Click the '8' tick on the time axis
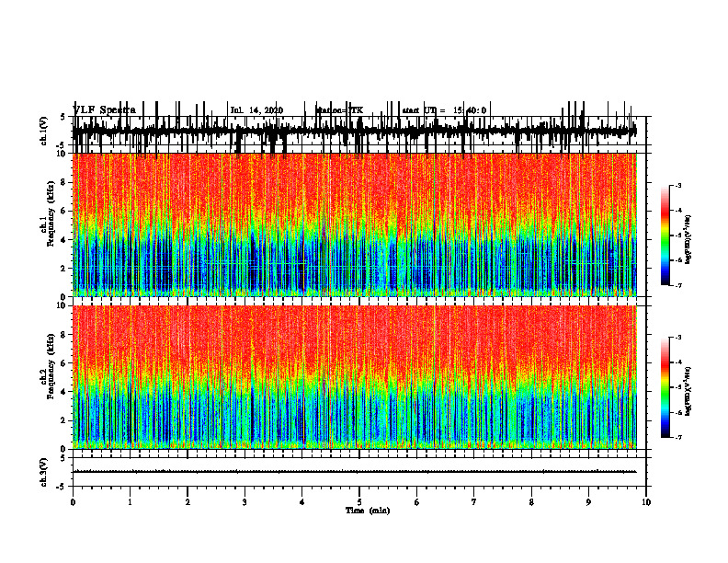The height and width of the screenshot is (563, 728). point(531,502)
